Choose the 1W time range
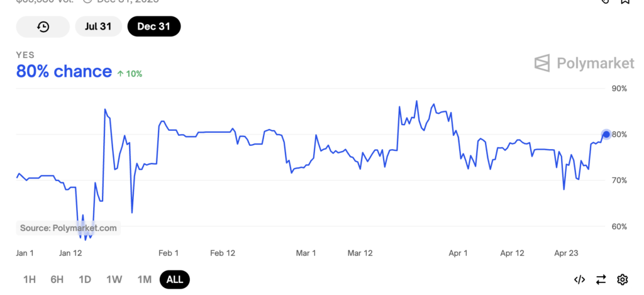The height and width of the screenshot is (295, 644). coord(114,279)
